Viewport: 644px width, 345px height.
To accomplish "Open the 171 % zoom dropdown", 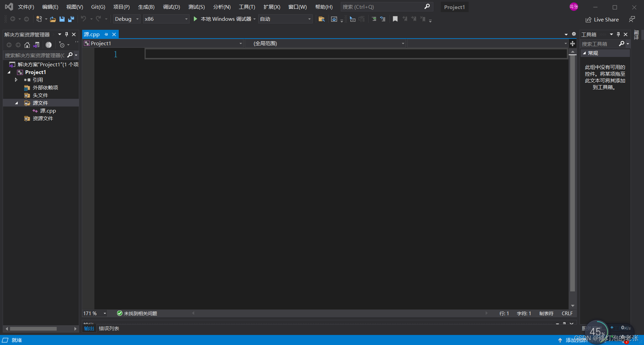I will [x=95, y=314].
